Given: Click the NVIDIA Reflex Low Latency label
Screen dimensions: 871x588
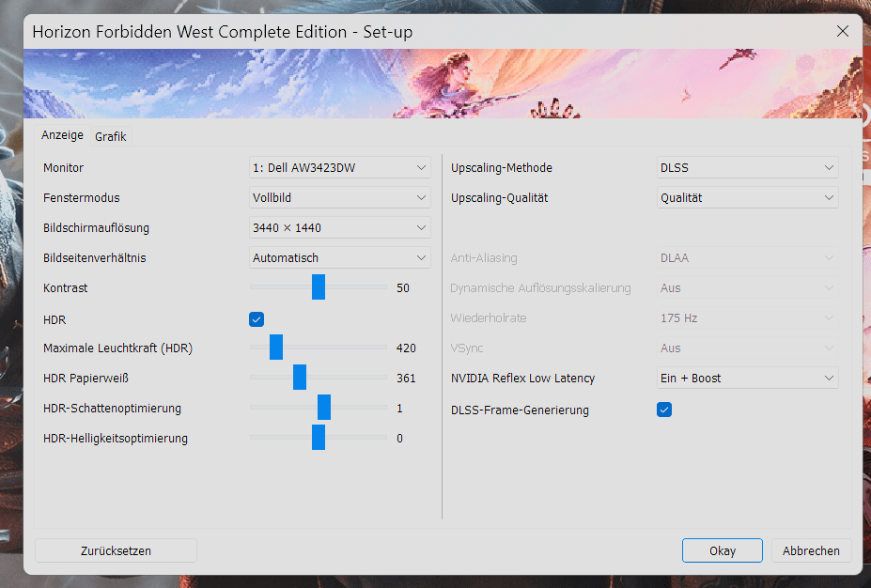Looking at the screenshot, I should click(522, 379).
